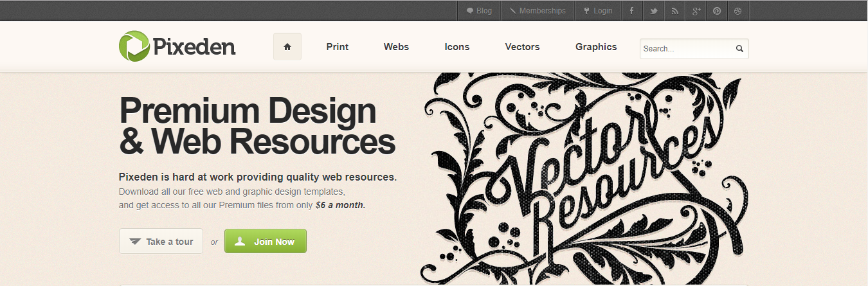The width and height of the screenshot is (868, 286).
Task: Select the Graphics menu item
Action: (596, 47)
